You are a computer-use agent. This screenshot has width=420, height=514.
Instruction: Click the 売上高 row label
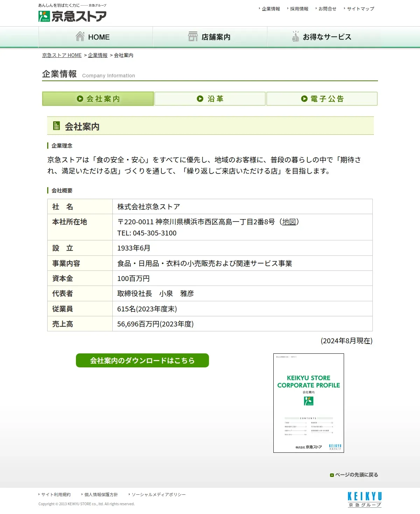tap(63, 324)
